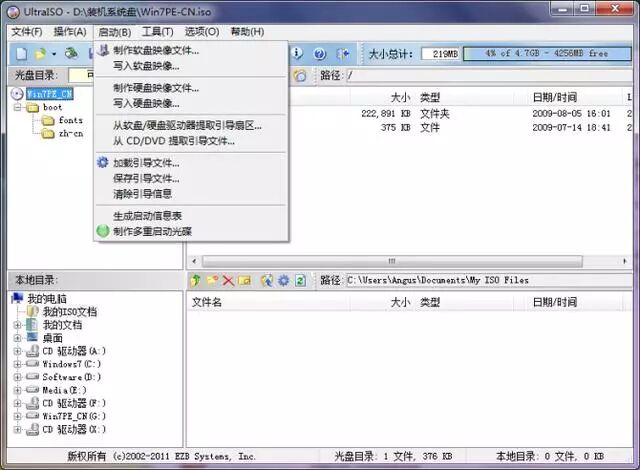
Task: Click the image information (i) toolbar icon
Action: point(298,53)
